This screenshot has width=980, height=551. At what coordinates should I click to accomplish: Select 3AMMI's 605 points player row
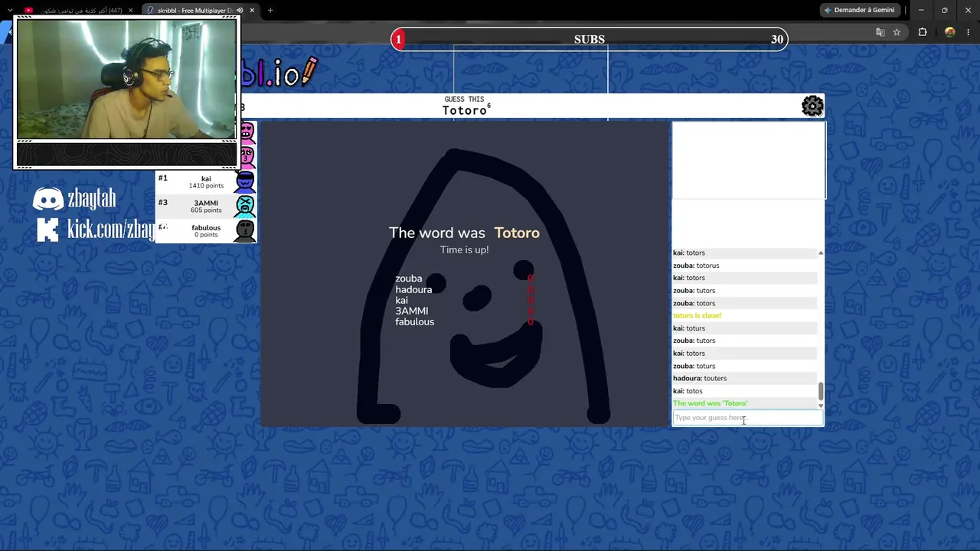point(206,206)
